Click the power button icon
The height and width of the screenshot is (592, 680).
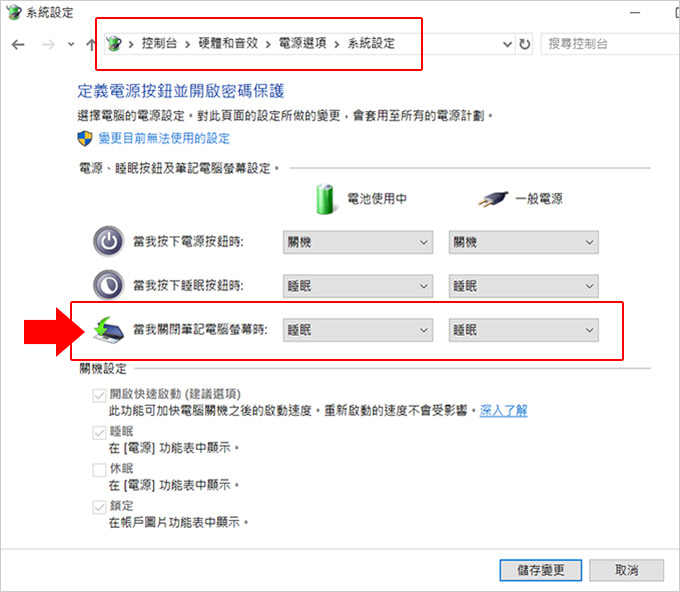pos(108,241)
